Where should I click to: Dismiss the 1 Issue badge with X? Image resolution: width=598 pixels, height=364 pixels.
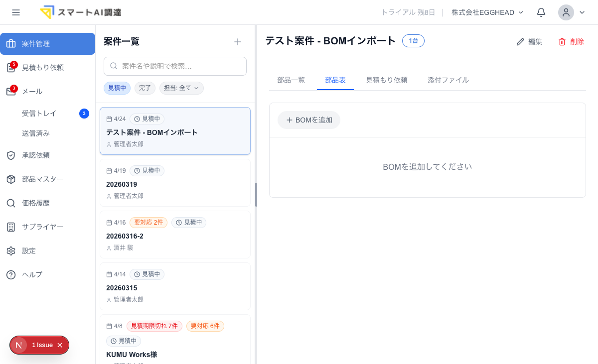click(x=60, y=345)
